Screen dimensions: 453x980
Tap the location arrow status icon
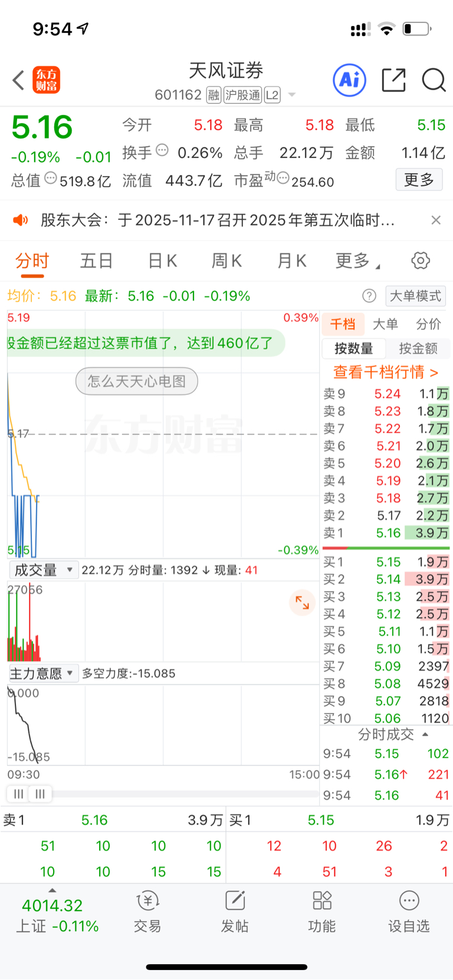(x=83, y=28)
